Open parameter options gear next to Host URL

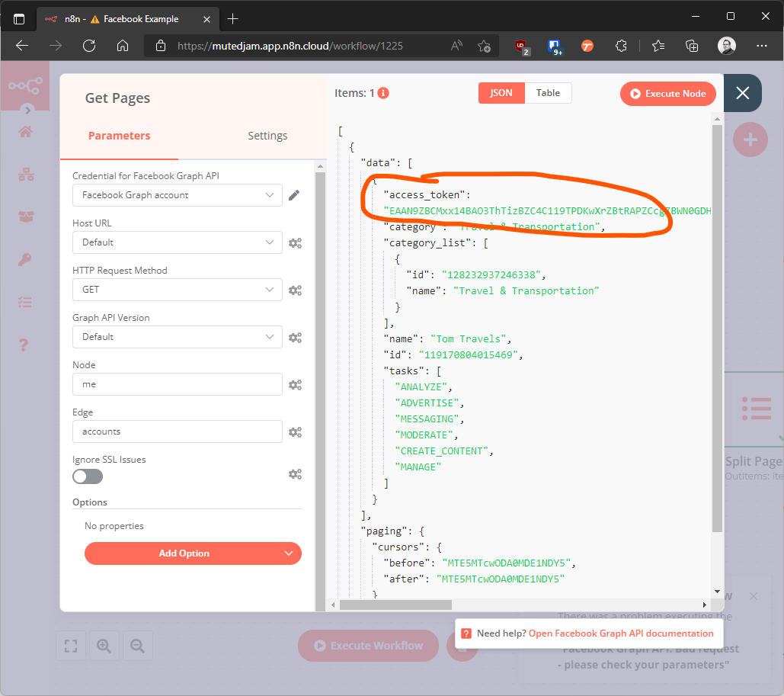click(x=295, y=242)
